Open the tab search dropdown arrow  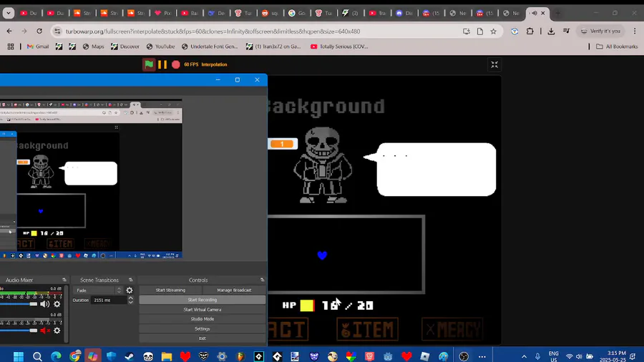[x=8, y=13]
